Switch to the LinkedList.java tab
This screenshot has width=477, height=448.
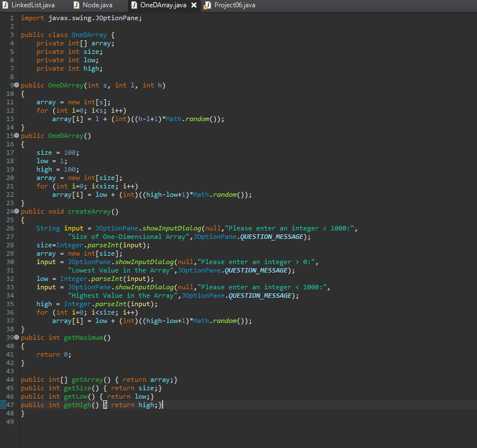(x=33, y=5)
